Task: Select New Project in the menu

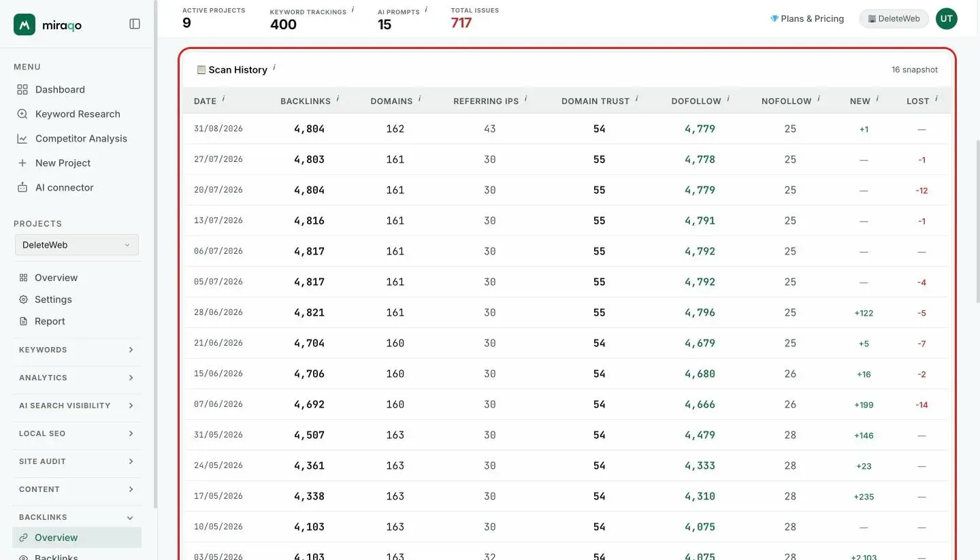Action: [63, 163]
